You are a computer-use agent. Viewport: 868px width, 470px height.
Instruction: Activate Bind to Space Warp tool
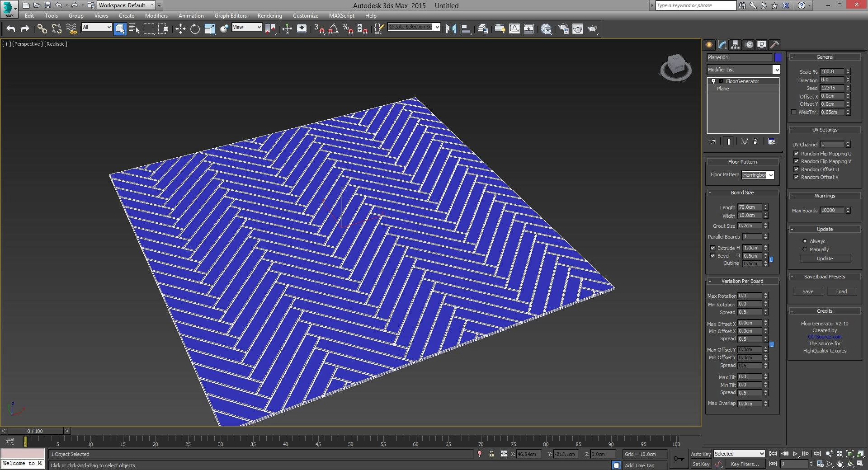[71, 29]
